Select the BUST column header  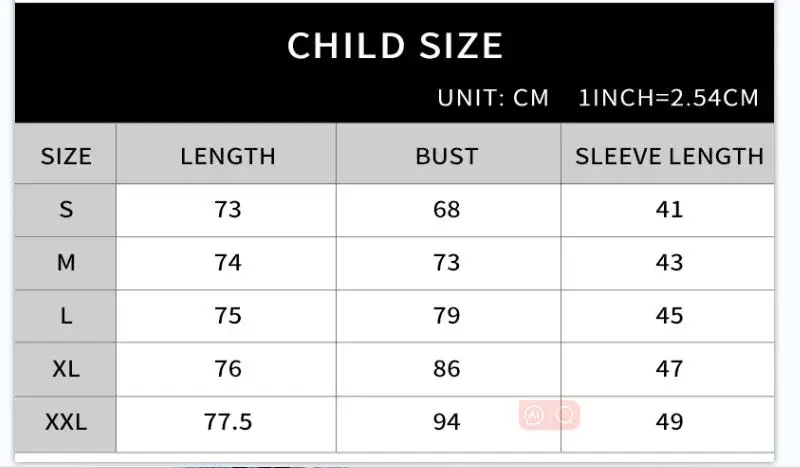coord(448,154)
